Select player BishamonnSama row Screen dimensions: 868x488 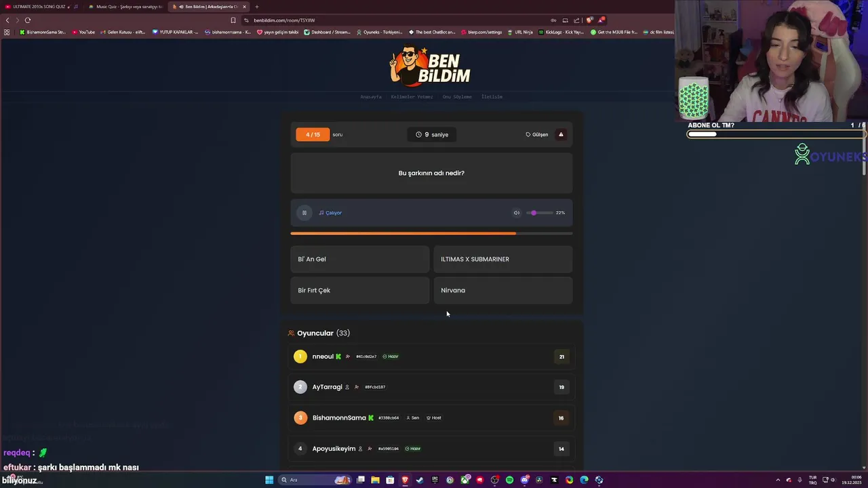(x=431, y=418)
